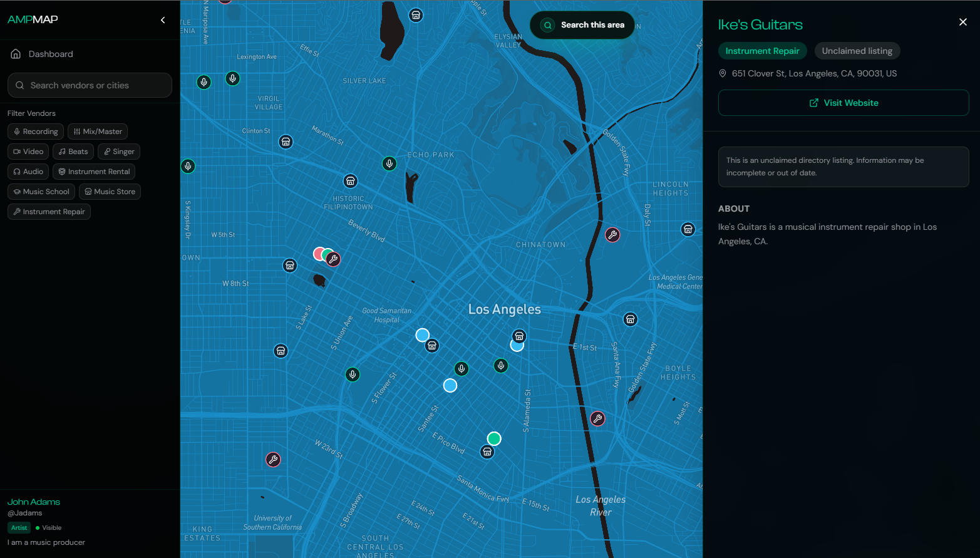
Task: Select the microphone marker near S Flower St
Action: click(x=462, y=369)
